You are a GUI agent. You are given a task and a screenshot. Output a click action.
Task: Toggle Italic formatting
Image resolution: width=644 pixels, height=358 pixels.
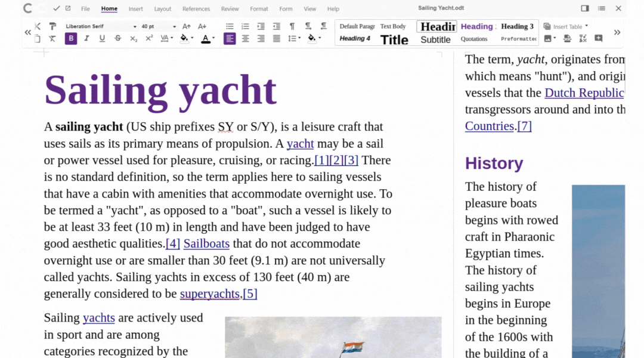click(86, 38)
